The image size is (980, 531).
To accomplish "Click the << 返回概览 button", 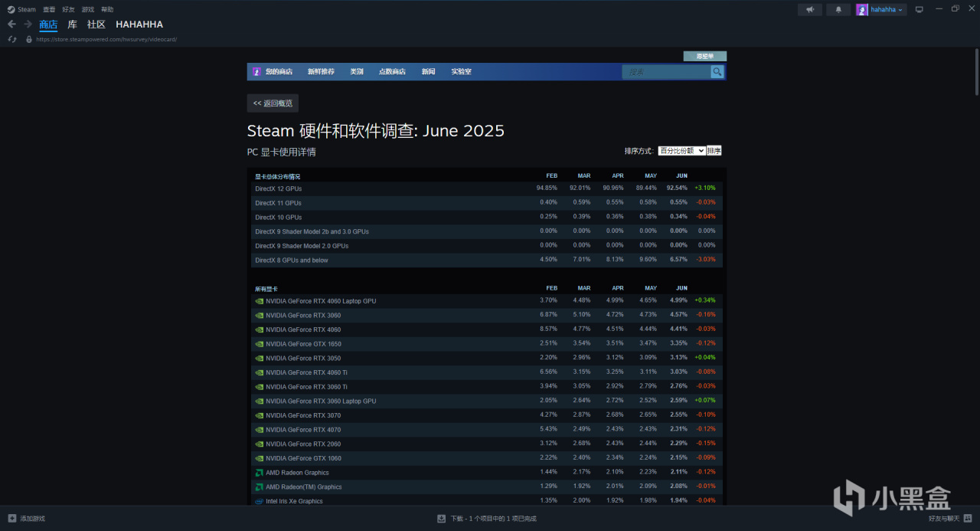I will pos(273,103).
